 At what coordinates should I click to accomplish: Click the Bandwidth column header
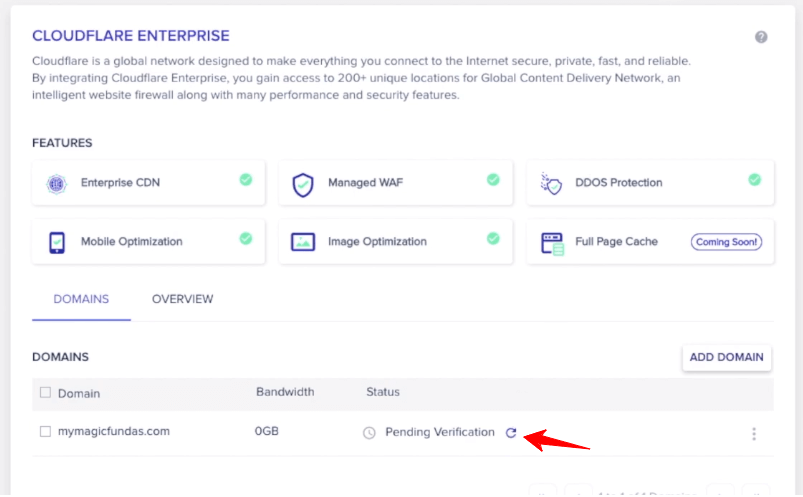tap(285, 392)
